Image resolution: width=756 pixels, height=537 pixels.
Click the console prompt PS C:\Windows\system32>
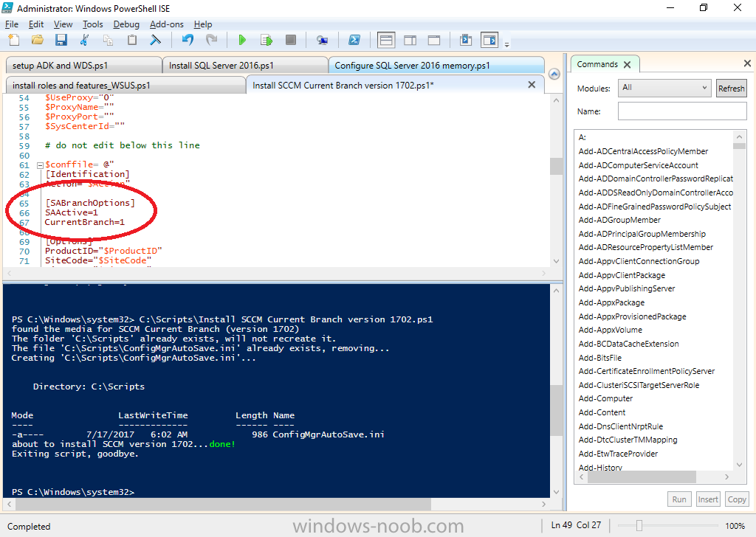tap(73, 492)
